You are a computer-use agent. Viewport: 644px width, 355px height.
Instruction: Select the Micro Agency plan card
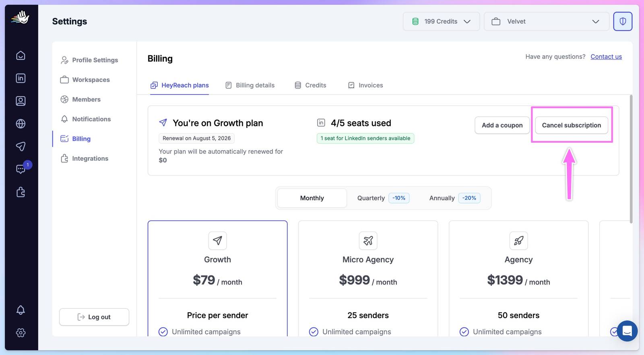point(368,278)
